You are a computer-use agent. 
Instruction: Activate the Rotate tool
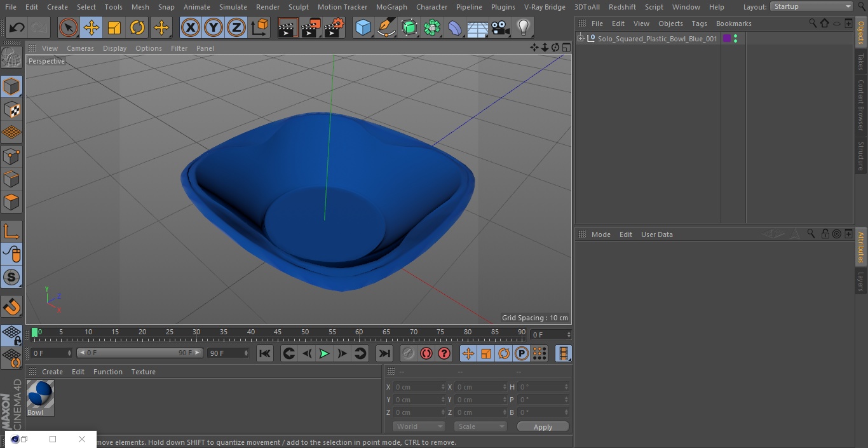click(x=137, y=27)
